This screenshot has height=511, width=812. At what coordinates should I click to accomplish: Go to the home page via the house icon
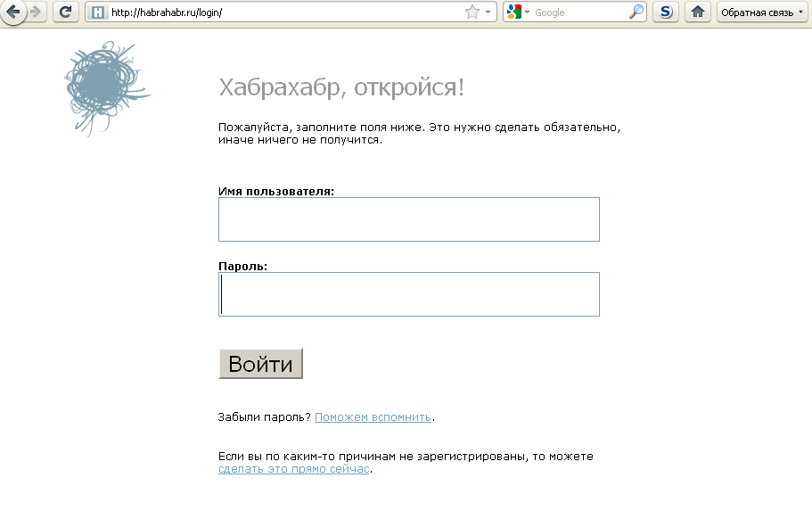point(698,12)
